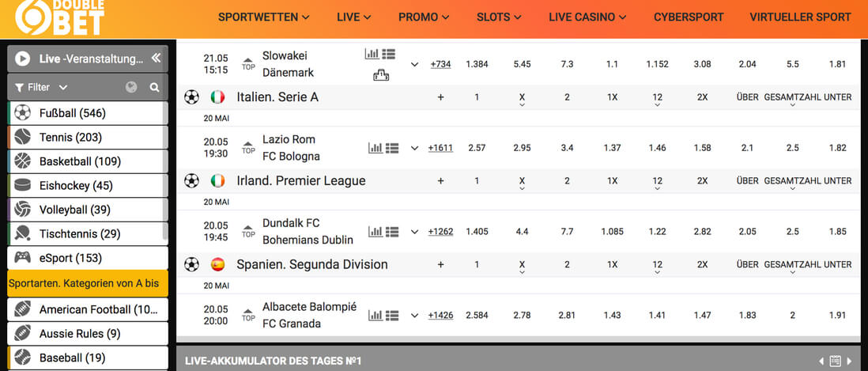Open search magnifier in filter bar
868x371 pixels.
[154, 88]
